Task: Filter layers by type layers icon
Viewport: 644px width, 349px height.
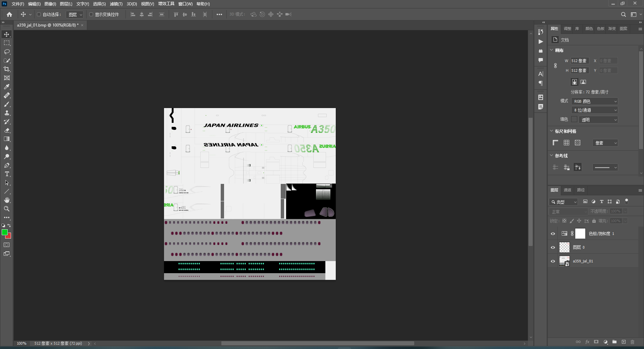Action: (x=601, y=202)
